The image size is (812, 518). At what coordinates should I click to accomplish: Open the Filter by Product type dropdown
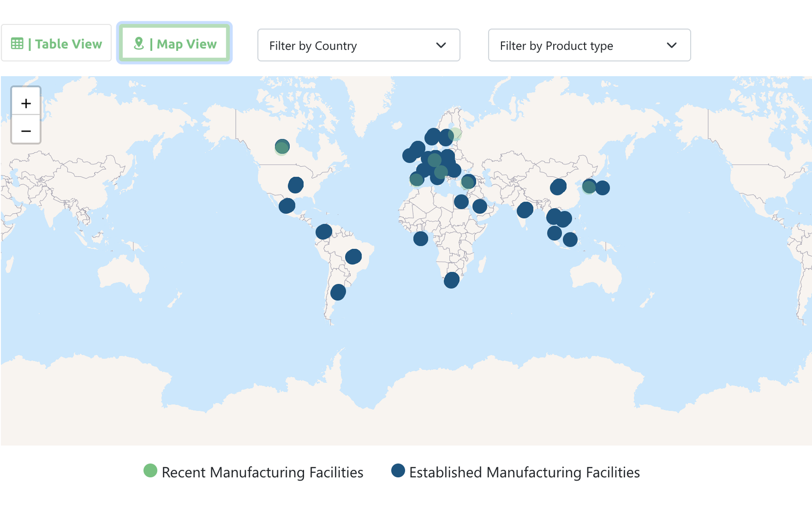pyautogui.click(x=589, y=45)
